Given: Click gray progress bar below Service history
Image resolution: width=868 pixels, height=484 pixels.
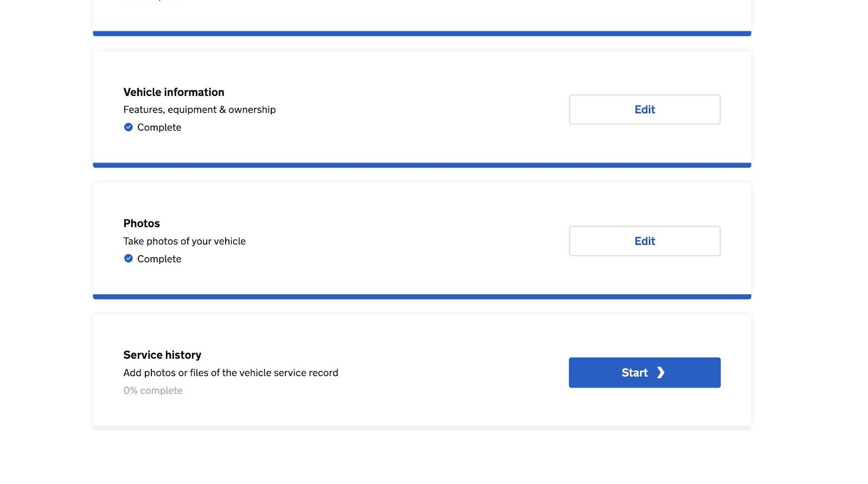Looking at the screenshot, I should pyautogui.click(x=422, y=428).
